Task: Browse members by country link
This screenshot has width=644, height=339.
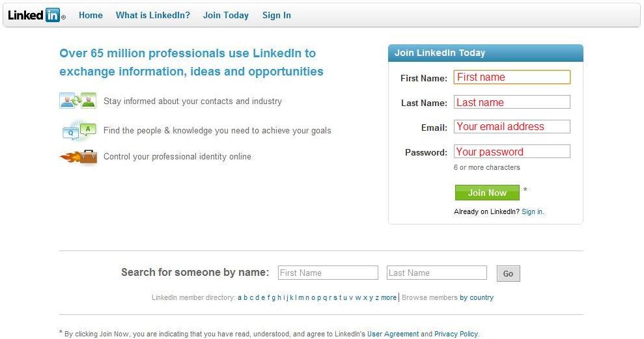Action: [x=477, y=297]
